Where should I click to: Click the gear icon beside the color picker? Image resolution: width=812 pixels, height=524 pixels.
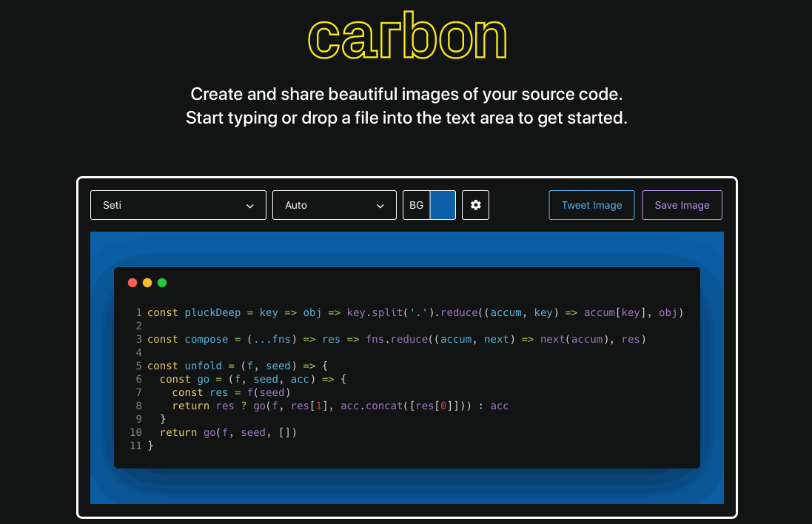click(475, 205)
